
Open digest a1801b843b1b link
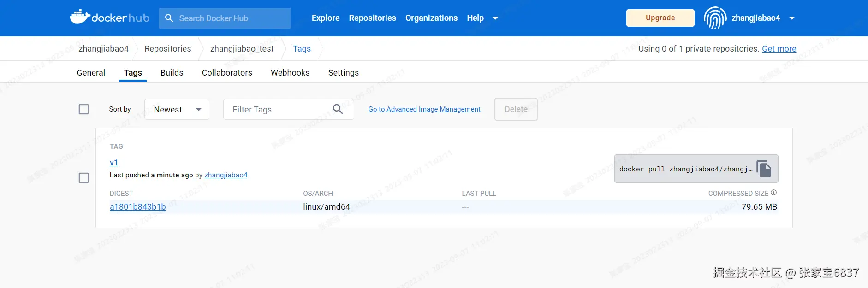[x=137, y=207]
